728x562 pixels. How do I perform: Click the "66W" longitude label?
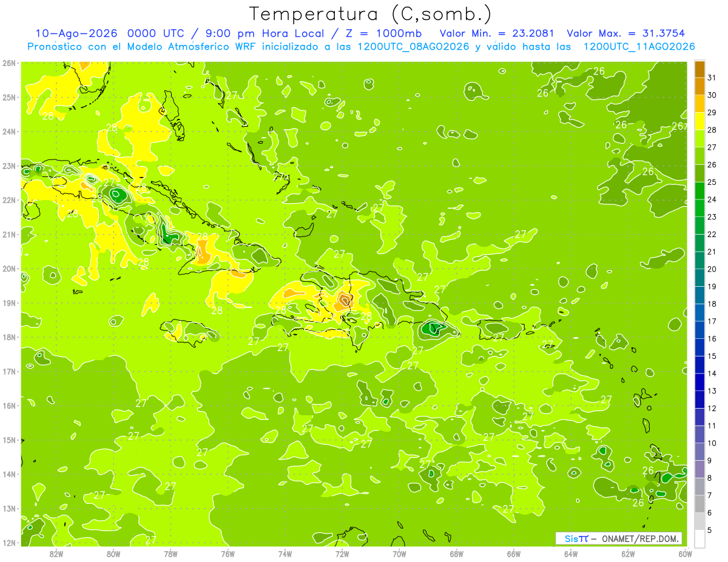514,553
